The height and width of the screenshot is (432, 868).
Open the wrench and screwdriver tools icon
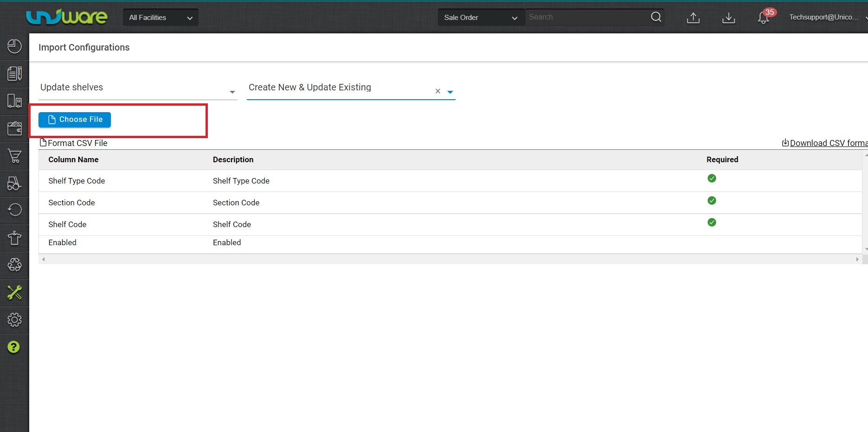[x=14, y=292]
